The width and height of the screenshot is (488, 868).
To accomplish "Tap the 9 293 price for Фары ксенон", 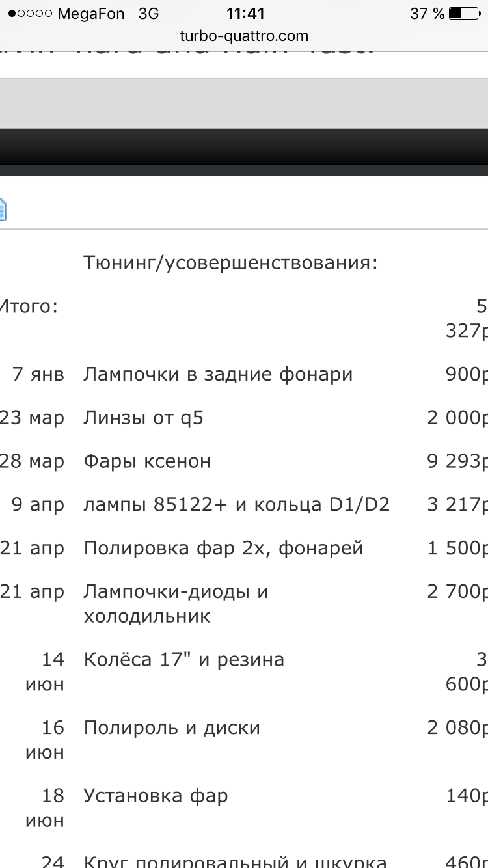I will point(457,461).
